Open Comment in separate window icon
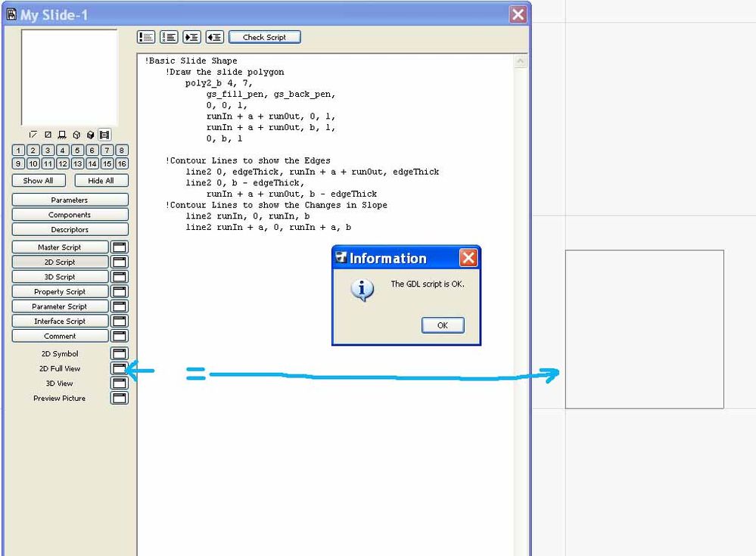756x556 pixels. pos(120,336)
